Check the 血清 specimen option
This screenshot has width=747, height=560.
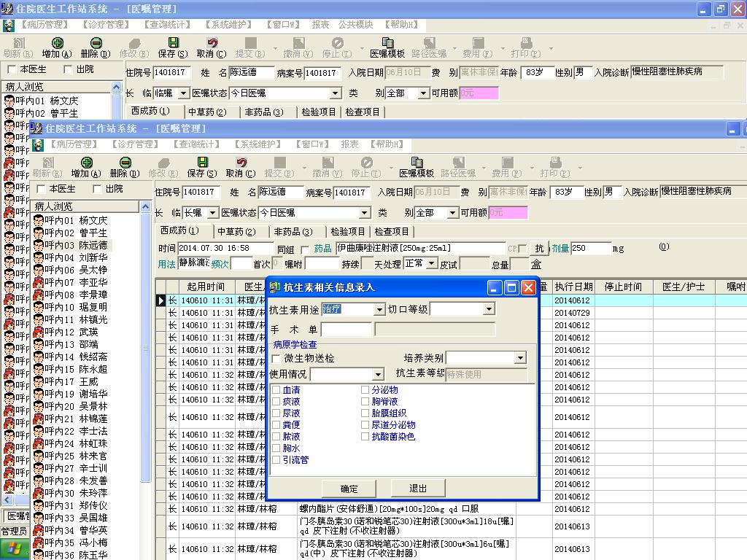point(276,390)
